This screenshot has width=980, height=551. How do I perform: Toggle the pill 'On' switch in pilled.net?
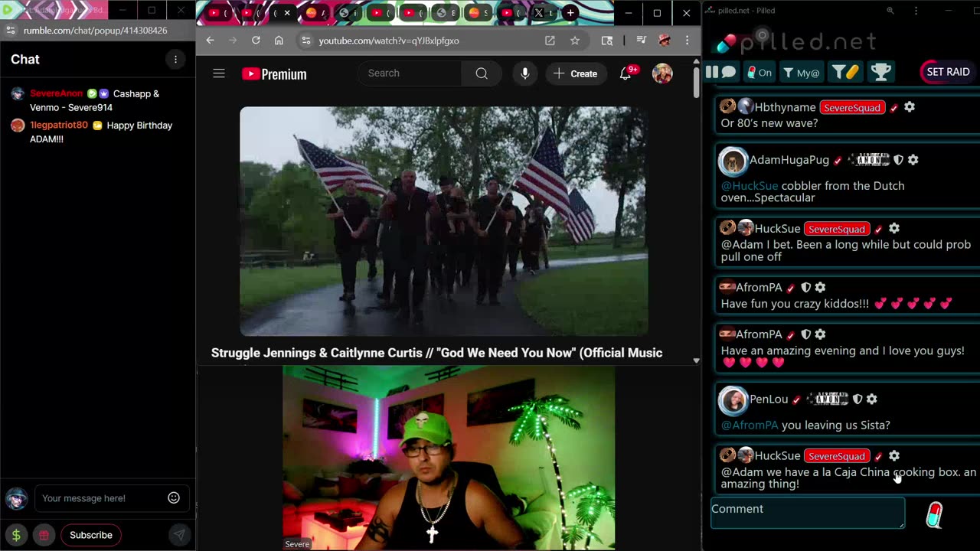pos(759,73)
